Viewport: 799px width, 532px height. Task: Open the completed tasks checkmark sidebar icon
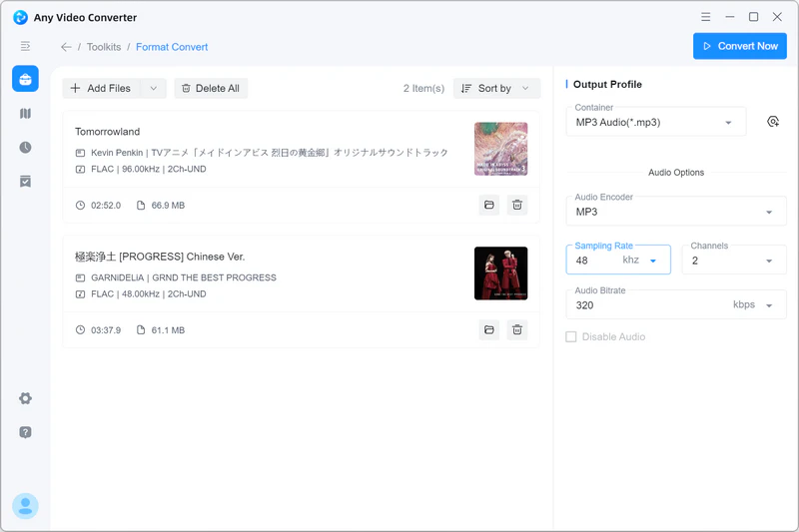pos(25,182)
